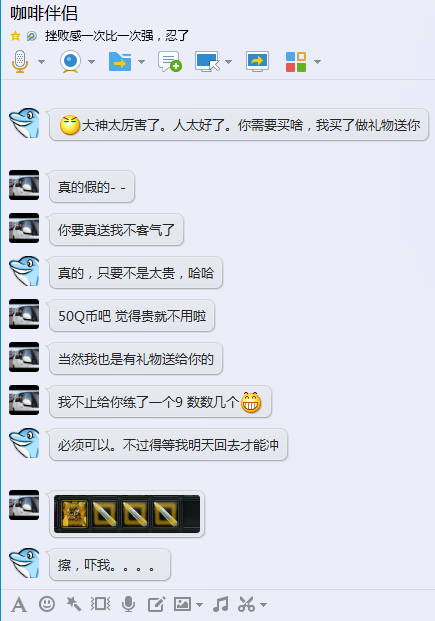The height and width of the screenshot is (621, 435).
Task: Open the colorful apps grid icon
Action: (x=296, y=62)
